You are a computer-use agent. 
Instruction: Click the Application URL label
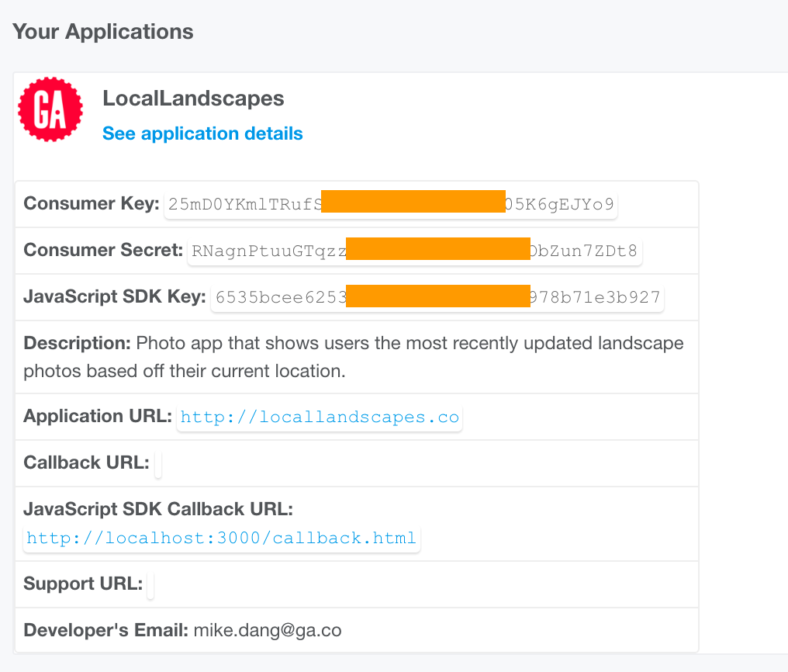[98, 416]
